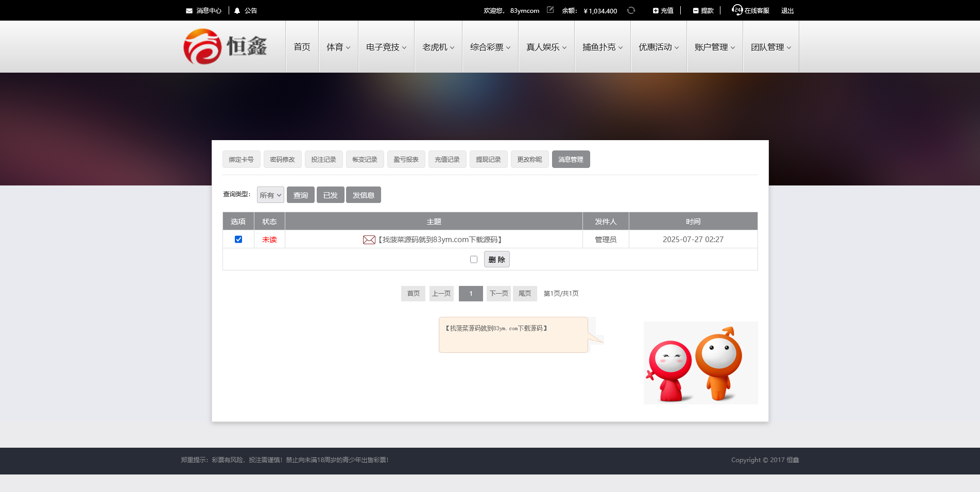The height and width of the screenshot is (492, 980).
Task: Click the unread message envelope icon
Action: [369, 240]
